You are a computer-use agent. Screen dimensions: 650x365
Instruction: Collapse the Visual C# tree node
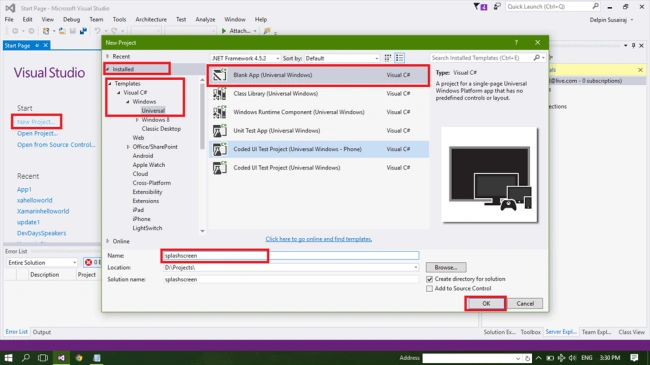click(119, 92)
